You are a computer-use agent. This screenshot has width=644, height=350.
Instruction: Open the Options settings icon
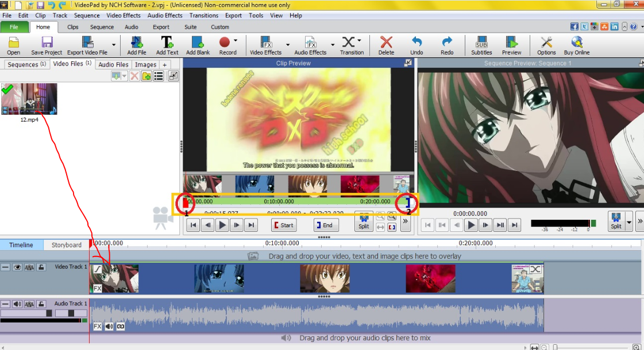[546, 46]
